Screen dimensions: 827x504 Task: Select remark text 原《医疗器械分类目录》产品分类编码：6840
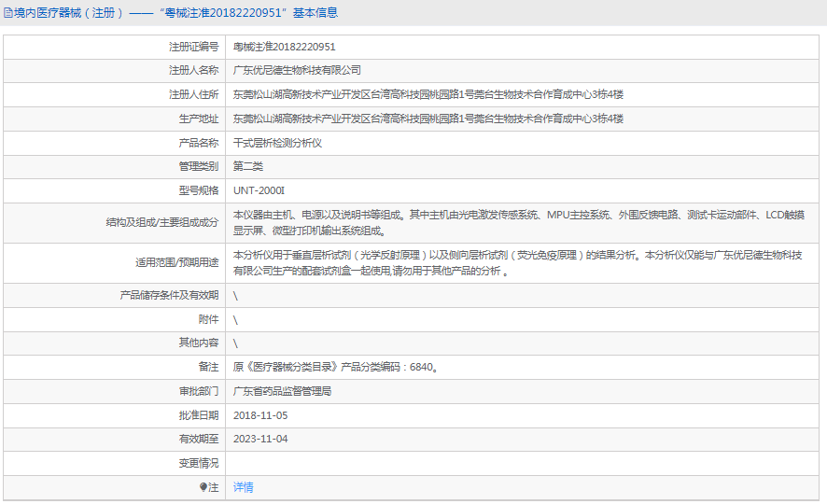pos(335,367)
